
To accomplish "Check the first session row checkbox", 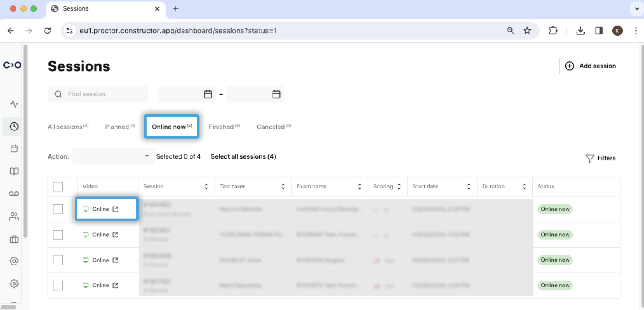I will pyautogui.click(x=58, y=209).
